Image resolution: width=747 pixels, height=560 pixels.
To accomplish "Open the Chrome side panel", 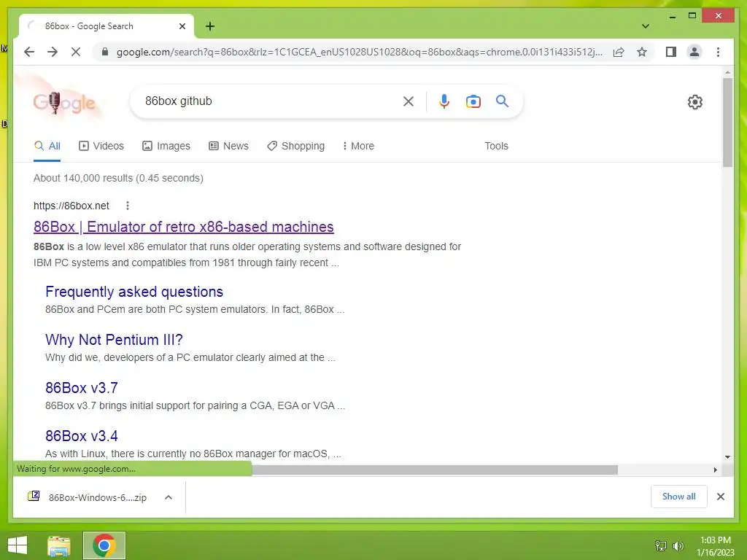I will (671, 52).
